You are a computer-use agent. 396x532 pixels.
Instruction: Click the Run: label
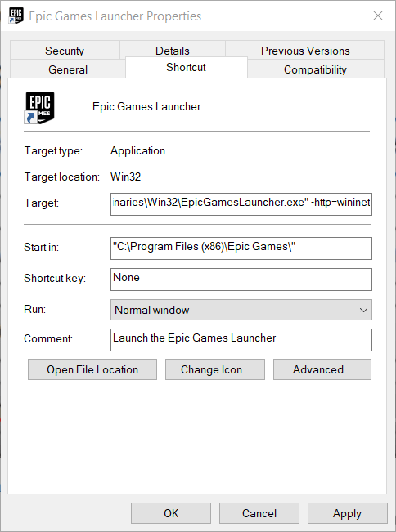(x=34, y=309)
